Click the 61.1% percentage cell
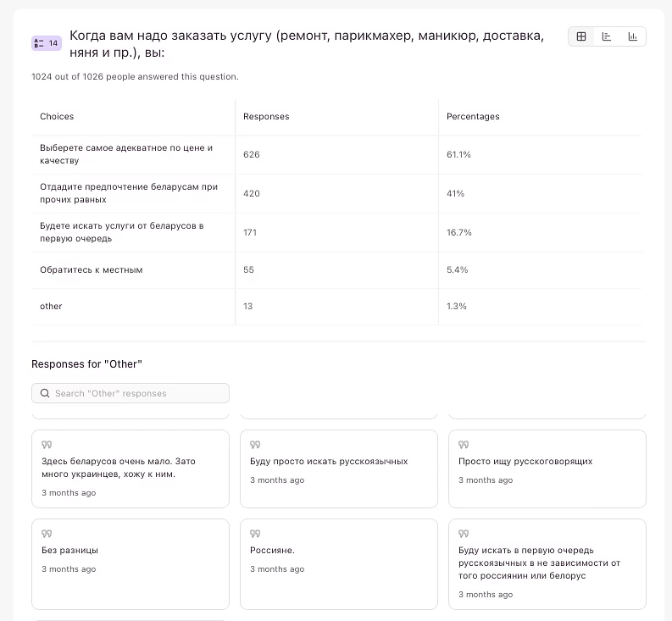The height and width of the screenshot is (621, 672). pos(458,154)
